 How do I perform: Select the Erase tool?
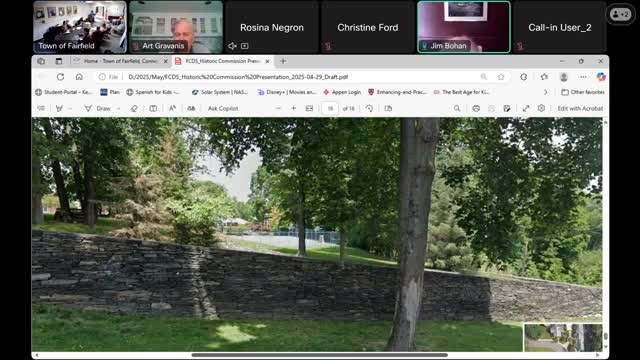134,108
